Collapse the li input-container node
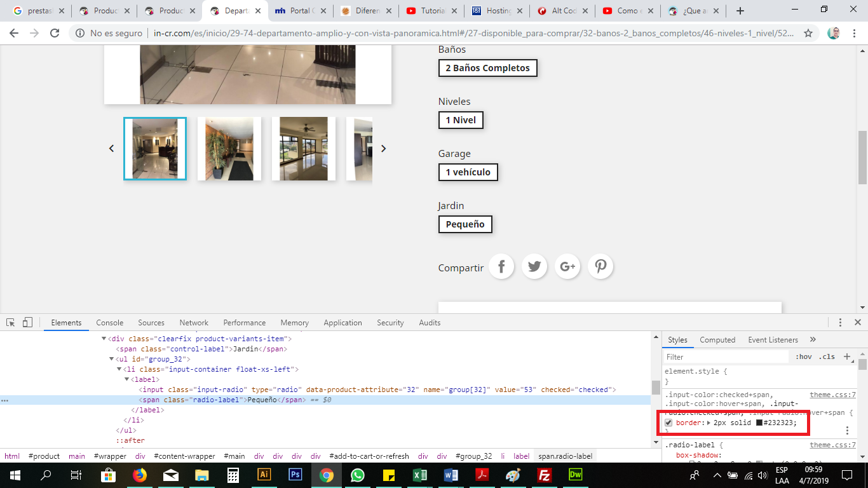Viewport: 868px width, 488px height. [119, 369]
